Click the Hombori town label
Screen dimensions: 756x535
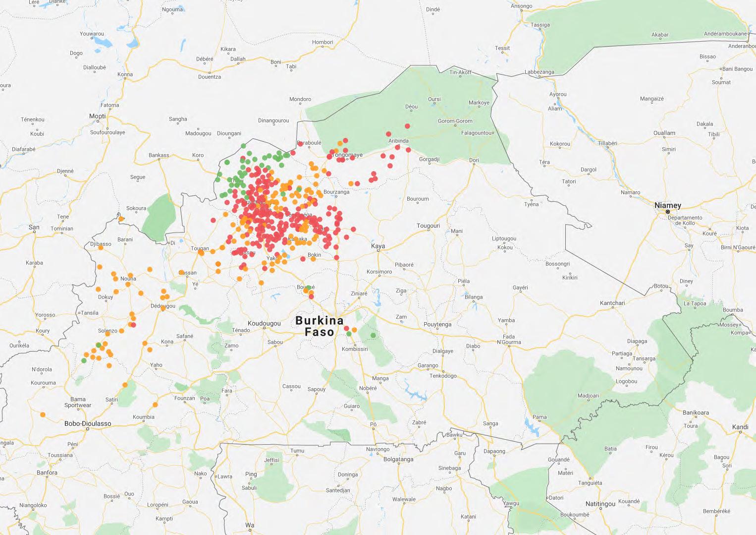point(323,42)
